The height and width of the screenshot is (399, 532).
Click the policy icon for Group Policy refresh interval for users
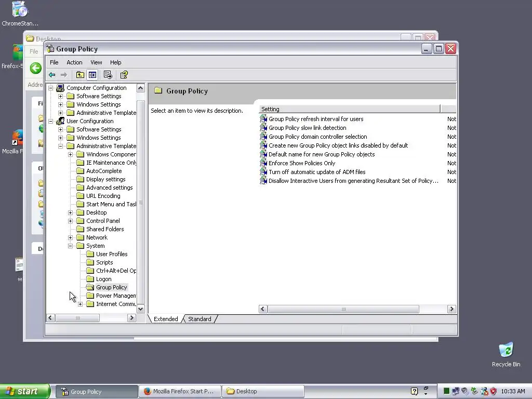click(263, 119)
